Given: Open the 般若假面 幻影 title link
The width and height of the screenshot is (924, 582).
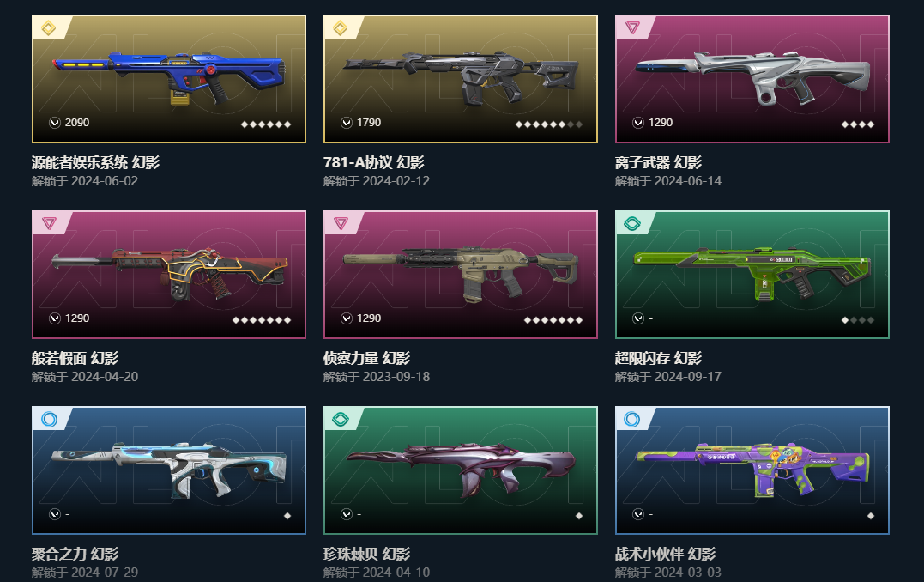Looking at the screenshot, I should point(75,358).
